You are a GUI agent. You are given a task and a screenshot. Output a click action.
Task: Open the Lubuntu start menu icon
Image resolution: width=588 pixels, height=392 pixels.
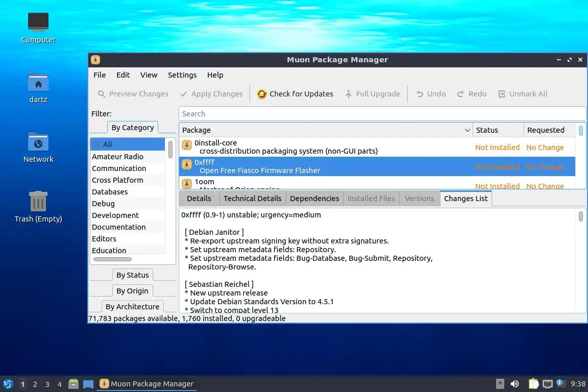tap(8, 384)
